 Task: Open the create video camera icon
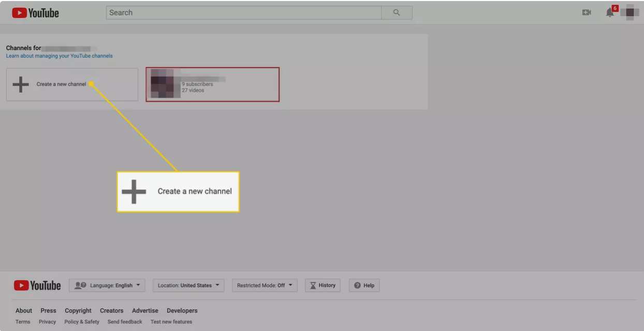[x=587, y=12]
